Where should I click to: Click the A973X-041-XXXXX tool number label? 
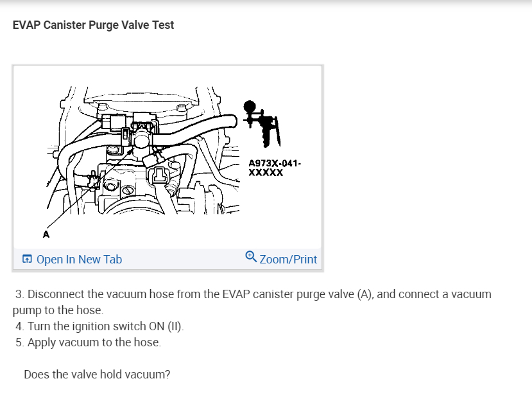[x=274, y=168]
